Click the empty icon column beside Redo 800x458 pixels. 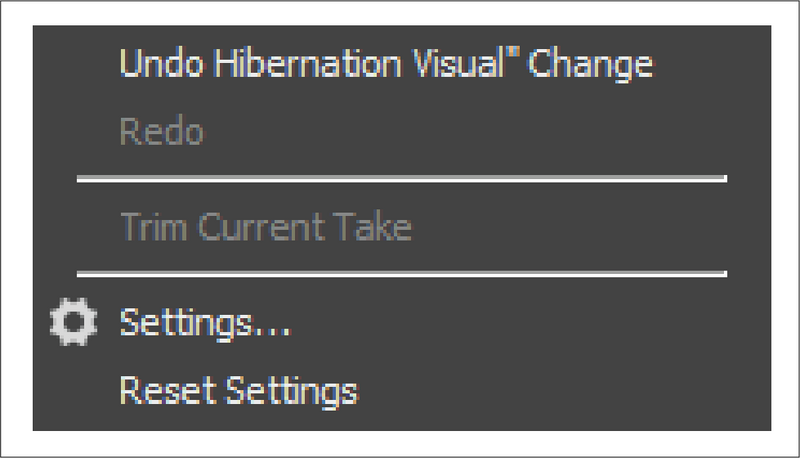coord(73,131)
